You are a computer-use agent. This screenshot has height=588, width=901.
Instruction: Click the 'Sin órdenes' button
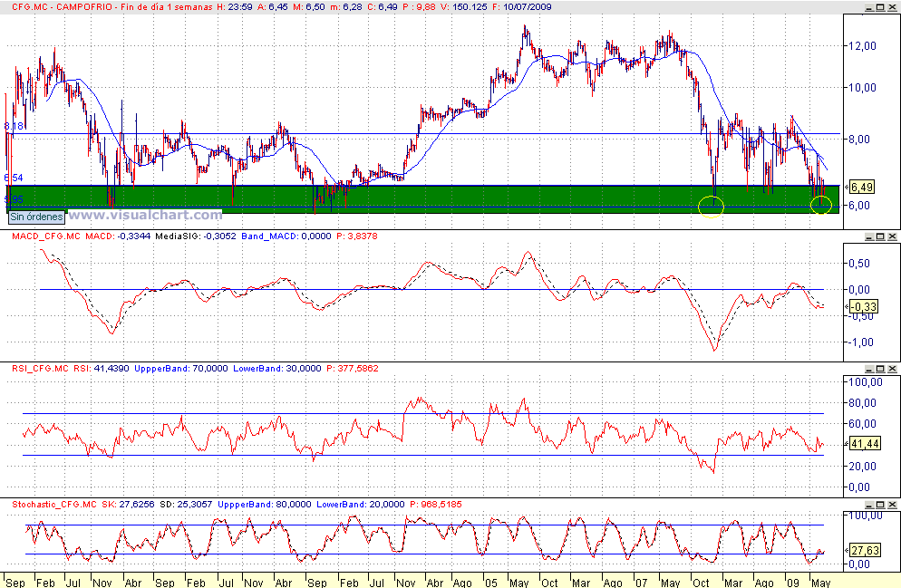tap(36, 217)
